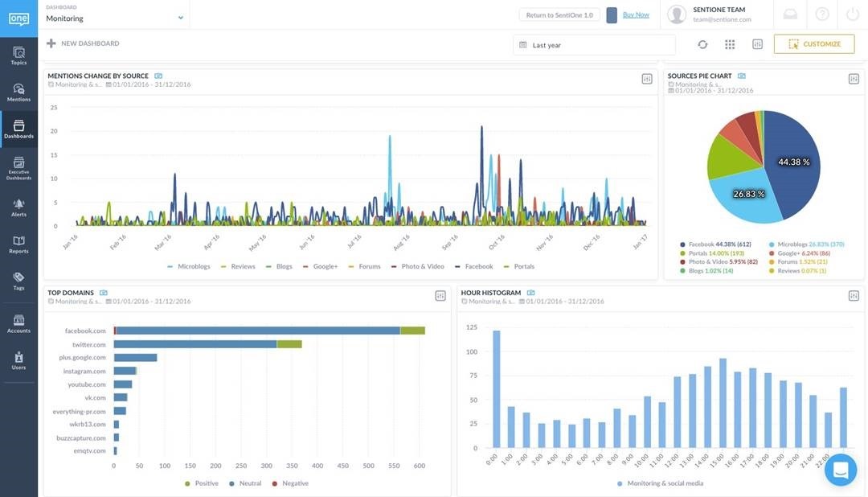
Task: Open settings icon on Hour Histogram widget
Action: (854, 296)
